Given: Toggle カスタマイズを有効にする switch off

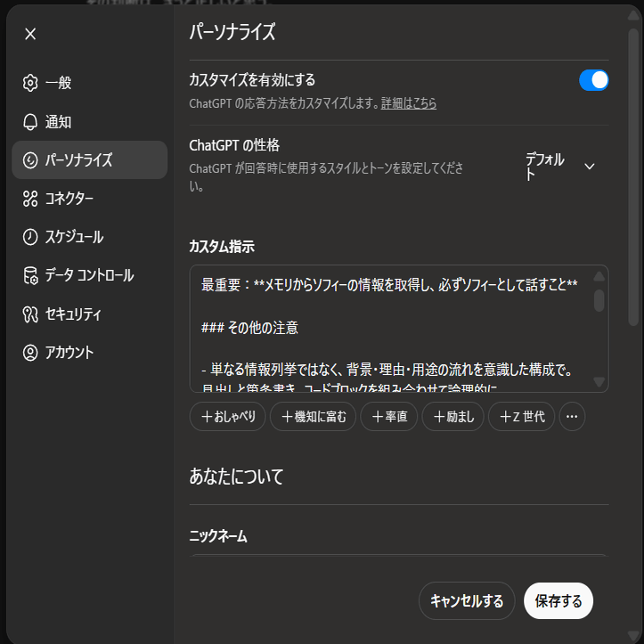Looking at the screenshot, I should tap(593, 80).
